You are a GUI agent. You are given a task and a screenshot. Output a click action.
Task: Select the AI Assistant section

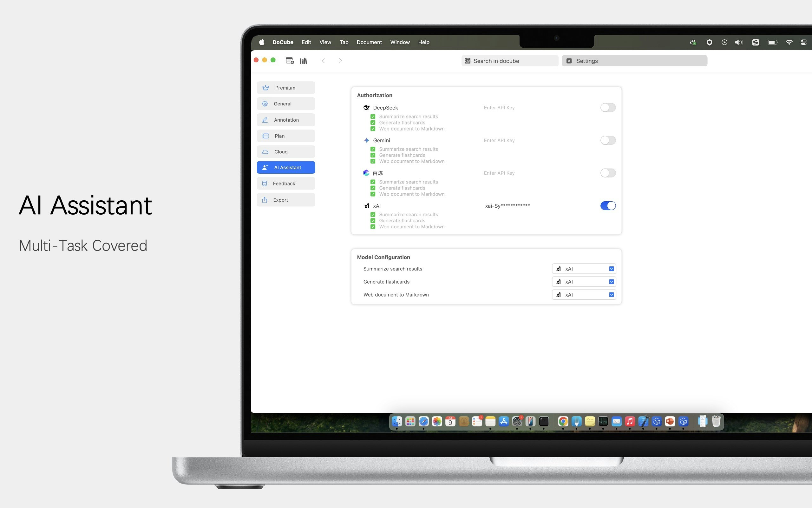coord(286,167)
